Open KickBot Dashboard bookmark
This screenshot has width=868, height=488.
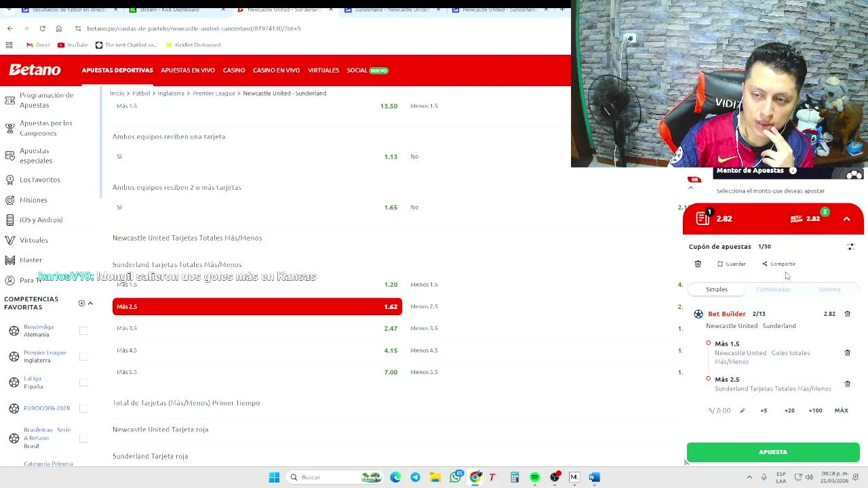[x=193, y=45]
